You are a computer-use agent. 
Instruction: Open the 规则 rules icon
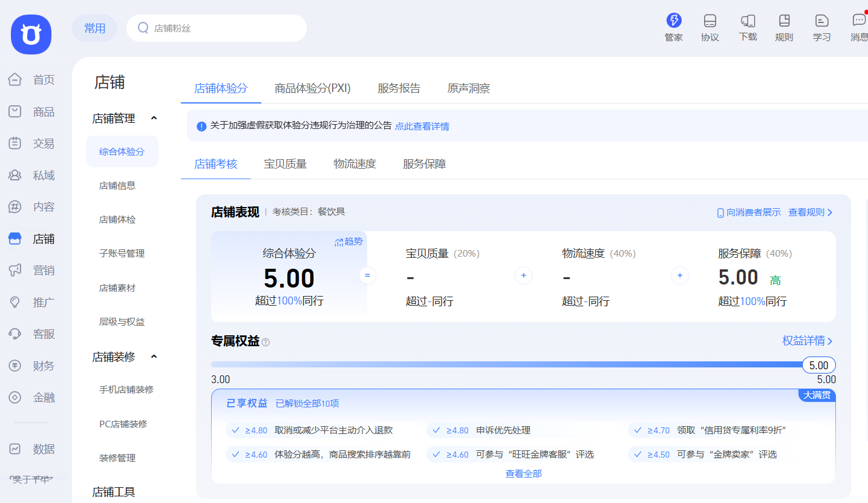point(784,28)
